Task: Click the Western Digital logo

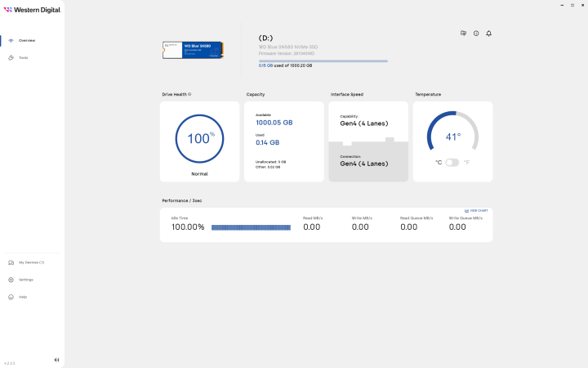Action: point(32,11)
